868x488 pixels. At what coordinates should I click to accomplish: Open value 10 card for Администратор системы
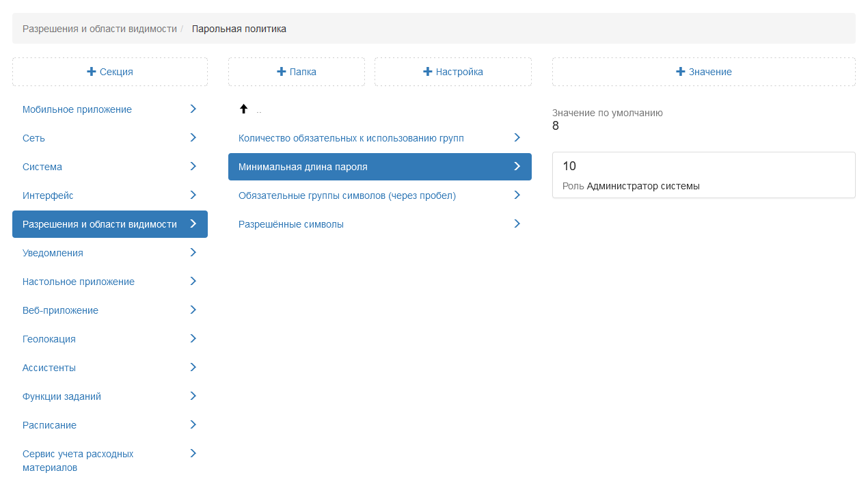(x=703, y=175)
